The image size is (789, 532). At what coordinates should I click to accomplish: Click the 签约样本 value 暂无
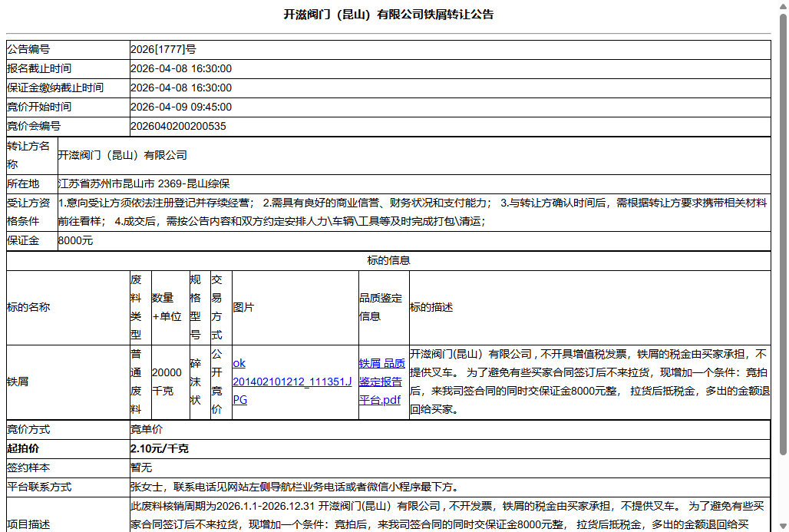(141, 468)
